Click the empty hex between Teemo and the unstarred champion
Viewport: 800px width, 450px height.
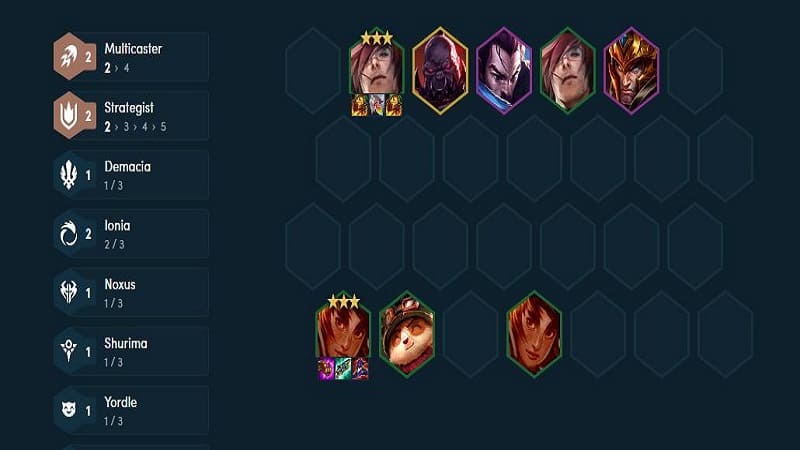[470, 334]
